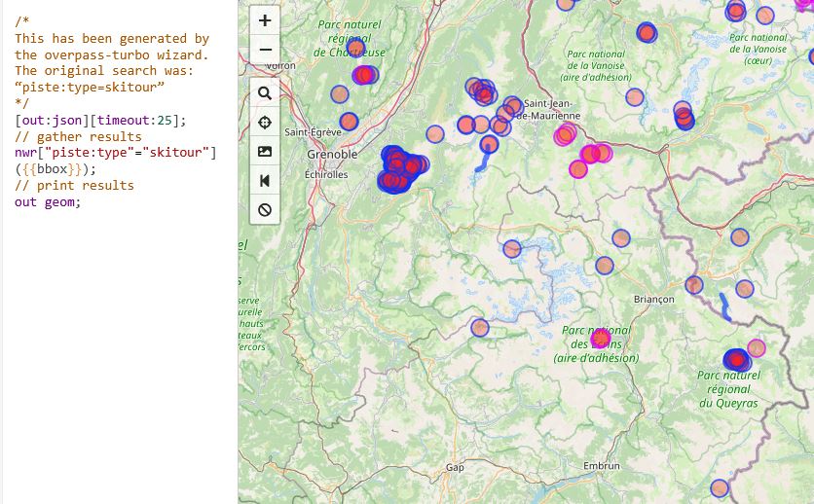Click the "skitour" string in the nwr statement
814x504 pixels.
click(176, 153)
